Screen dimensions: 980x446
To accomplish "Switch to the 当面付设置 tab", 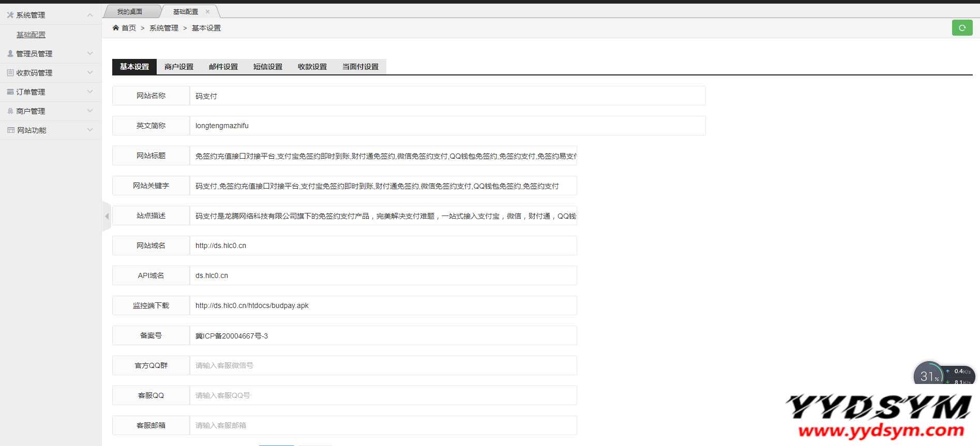I will pyautogui.click(x=360, y=67).
